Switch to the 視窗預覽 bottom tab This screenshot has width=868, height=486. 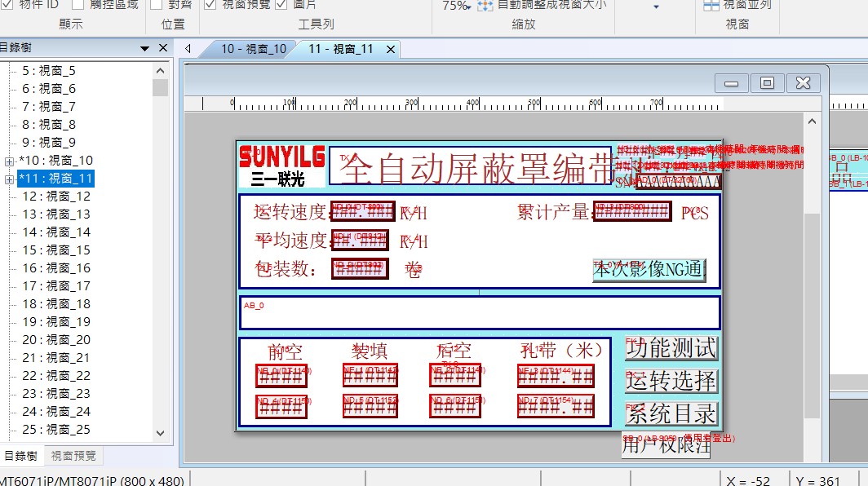coord(73,456)
